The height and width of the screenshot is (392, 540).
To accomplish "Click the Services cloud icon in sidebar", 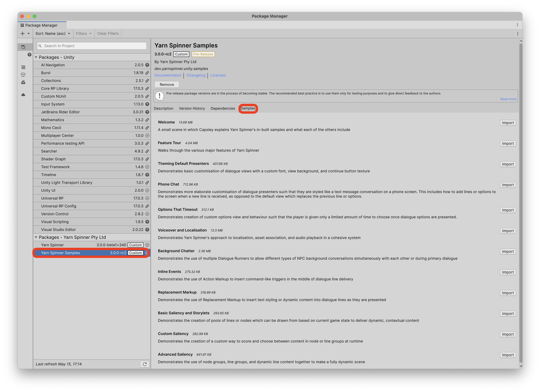I will (x=23, y=95).
